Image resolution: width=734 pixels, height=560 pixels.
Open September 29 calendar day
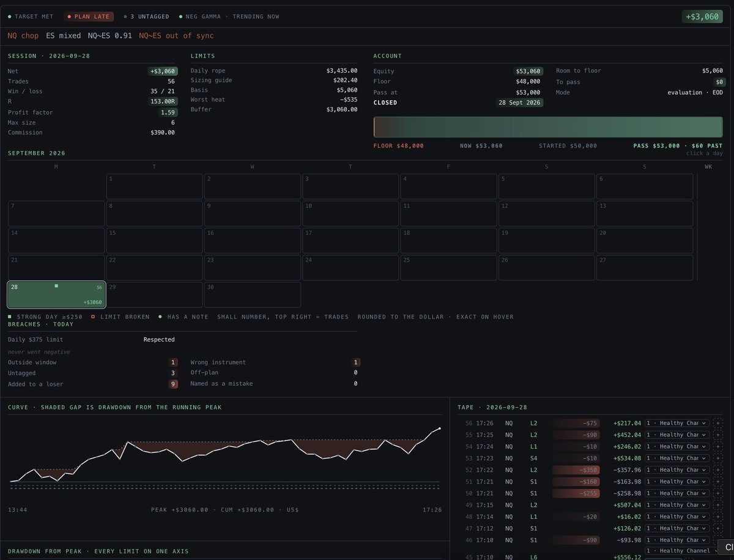click(155, 295)
